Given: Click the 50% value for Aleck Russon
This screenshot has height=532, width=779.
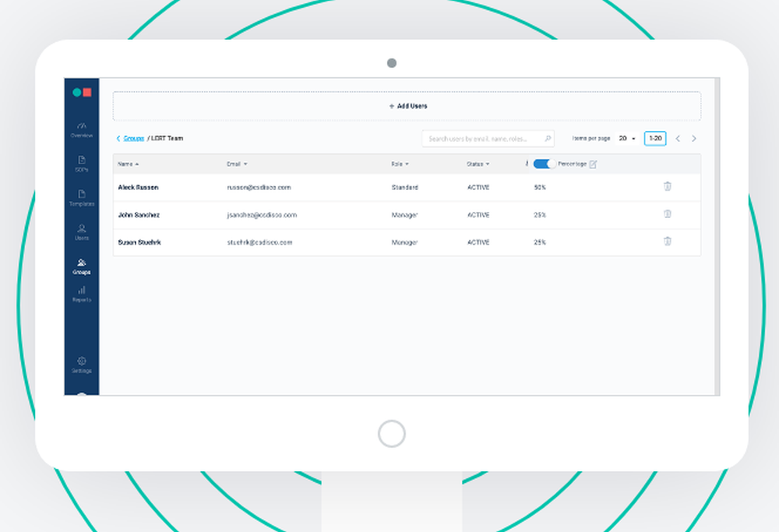Looking at the screenshot, I should point(540,187).
